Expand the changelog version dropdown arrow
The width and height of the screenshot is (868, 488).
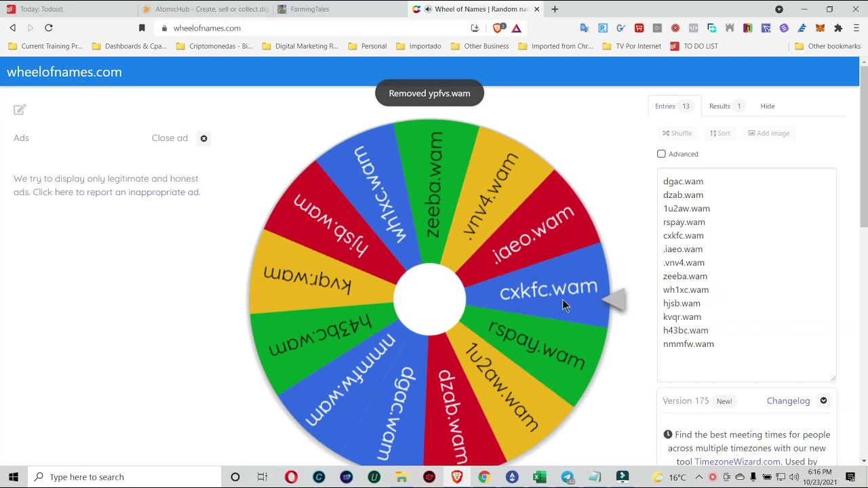point(823,401)
